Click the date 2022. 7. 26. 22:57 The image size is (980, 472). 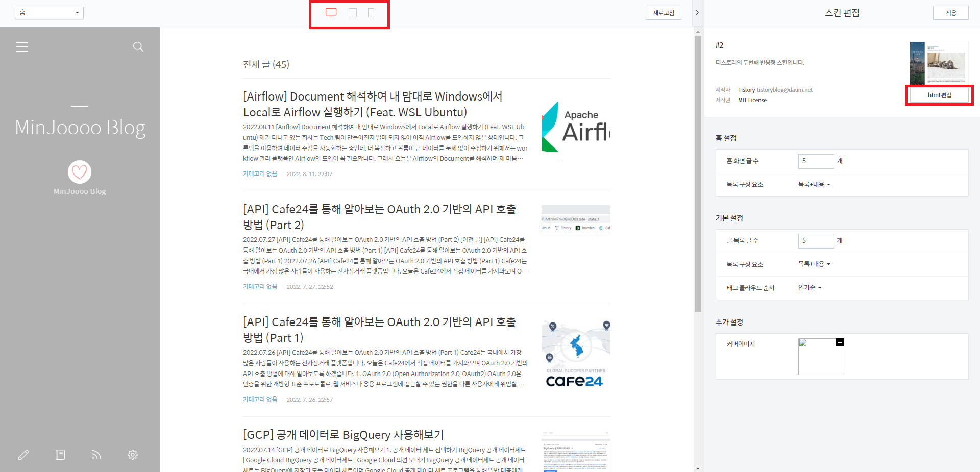310,400
